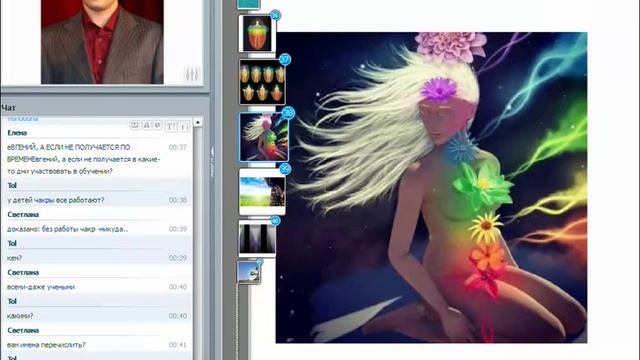640x360 pixels.
Task: Click the timestamp 00:38
Action: 178,200
